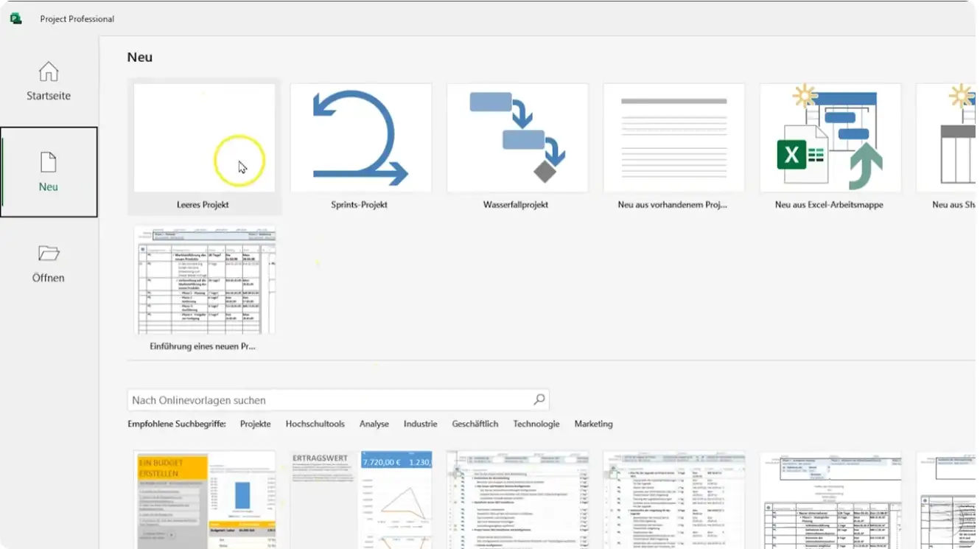Open the Startseite home icon
Image resolution: width=980 pixels, height=549 pixels.
tap(49, 72)
